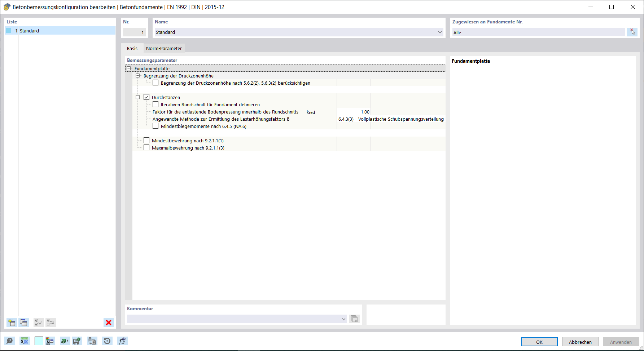Select '1 Standard' in the Liste
This screenshot has height=351, width=644.
tap(60, 31)
